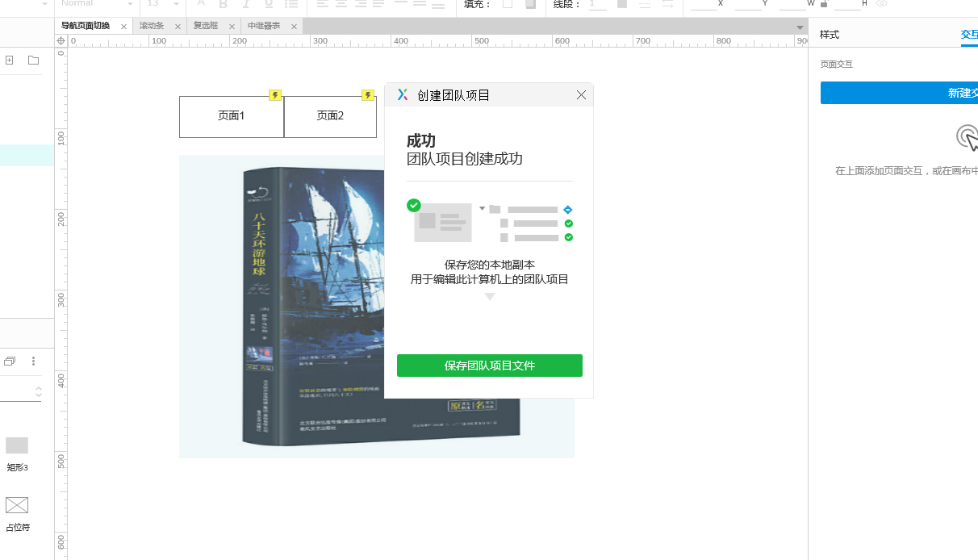Open the arrow style dropdown

(667, 4)
